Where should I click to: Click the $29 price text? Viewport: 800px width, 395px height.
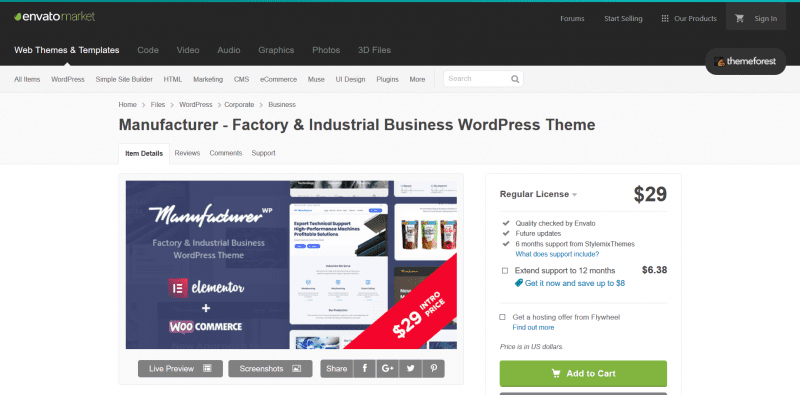coord(650,194)
